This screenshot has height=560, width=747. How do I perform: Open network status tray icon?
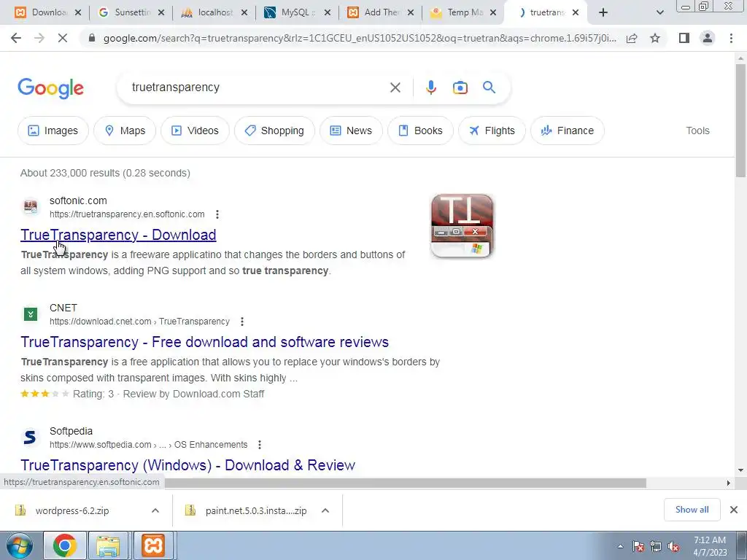point(656,546)
